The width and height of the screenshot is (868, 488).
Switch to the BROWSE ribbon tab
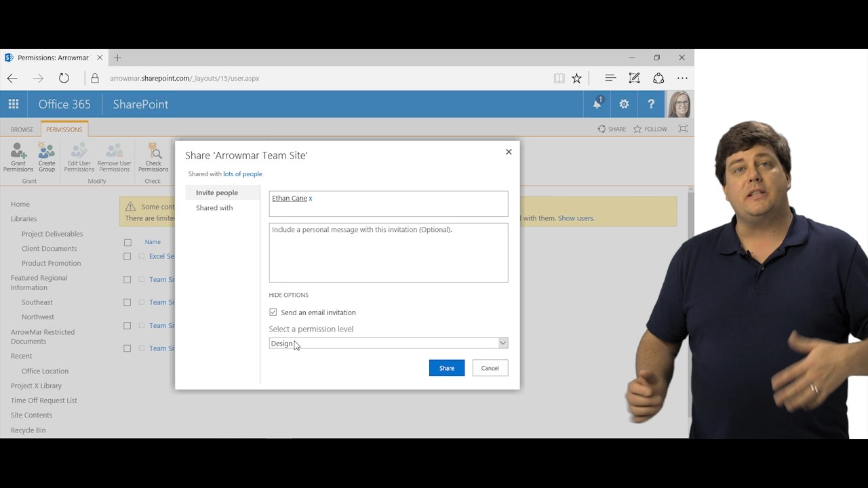point(22,129)
